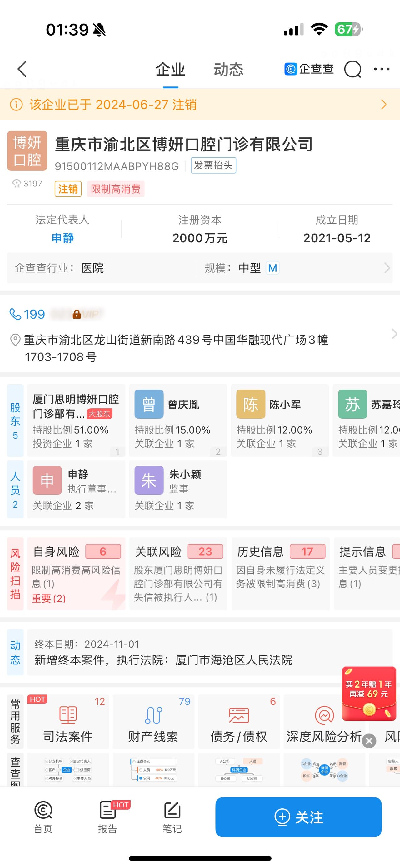Tap the 大股东 badge
400x868 pixels.
coord(99,414)
